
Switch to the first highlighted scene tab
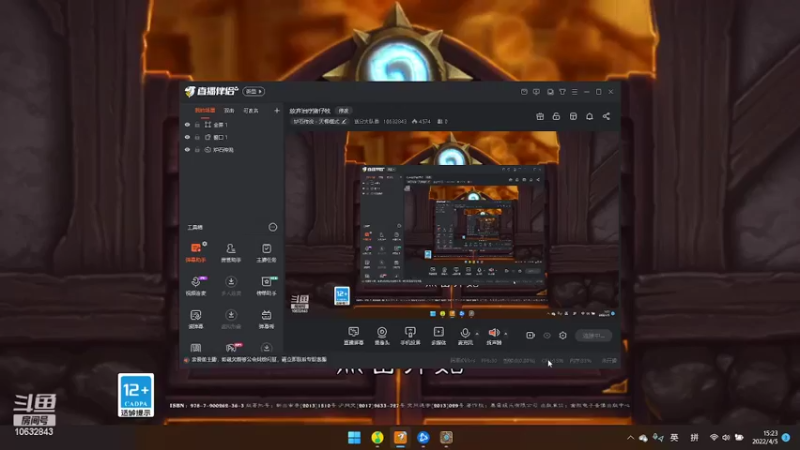pyautogui.click(x=205, y=111)
